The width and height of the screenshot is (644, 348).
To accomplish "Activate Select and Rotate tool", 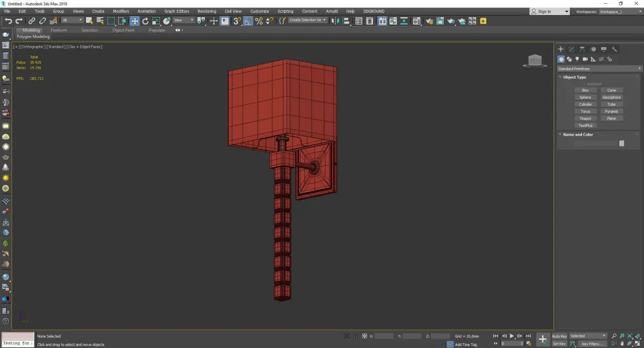I will (x=145, y=21).
